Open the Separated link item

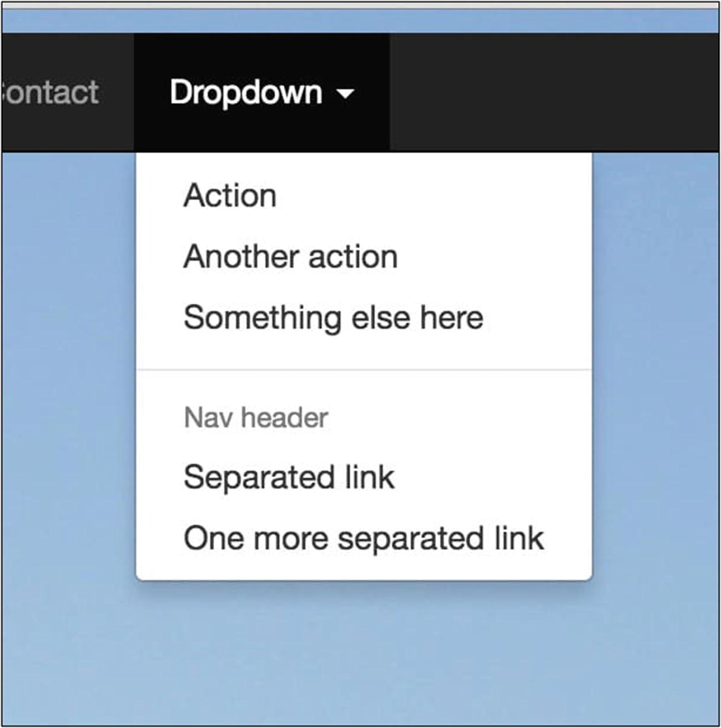289,478
